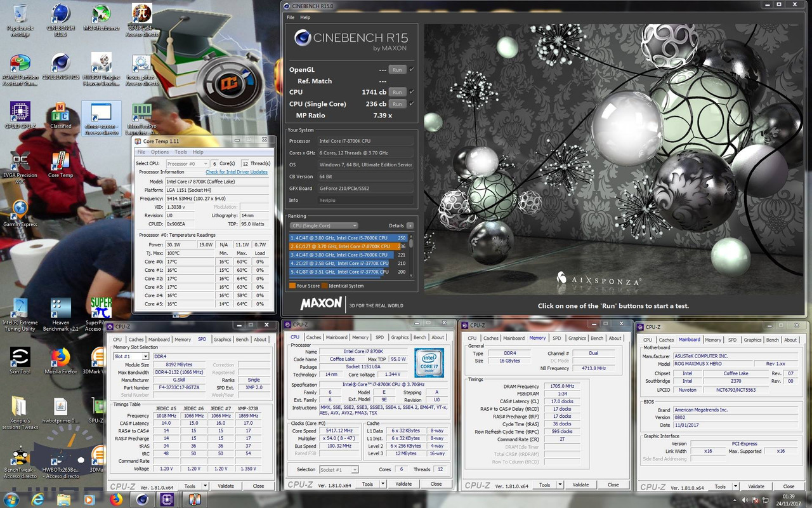
Task: Launch Mozilla Firefox desktop shortcut
Action: (61, 361)
